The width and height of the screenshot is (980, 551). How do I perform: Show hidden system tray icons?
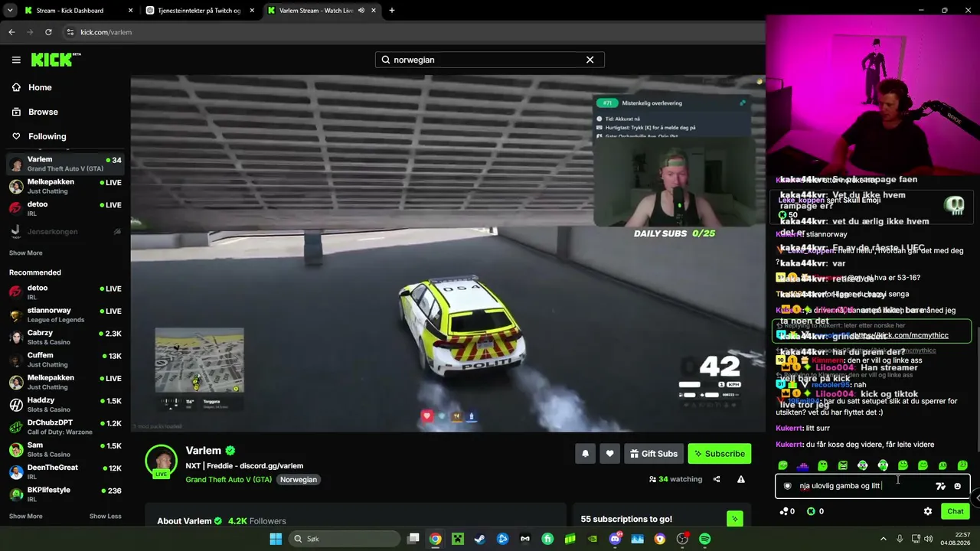(x=883, y=539)
